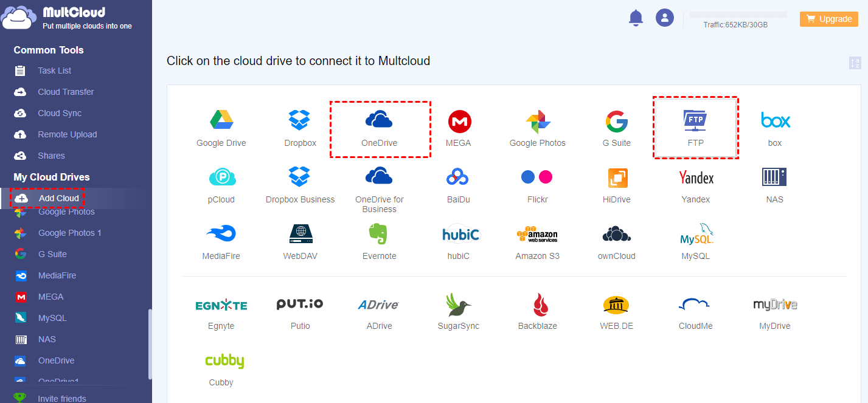This screenshot has width=868, height=403.
Task: Select Dropbox Business drive
Action: [300, 177]
